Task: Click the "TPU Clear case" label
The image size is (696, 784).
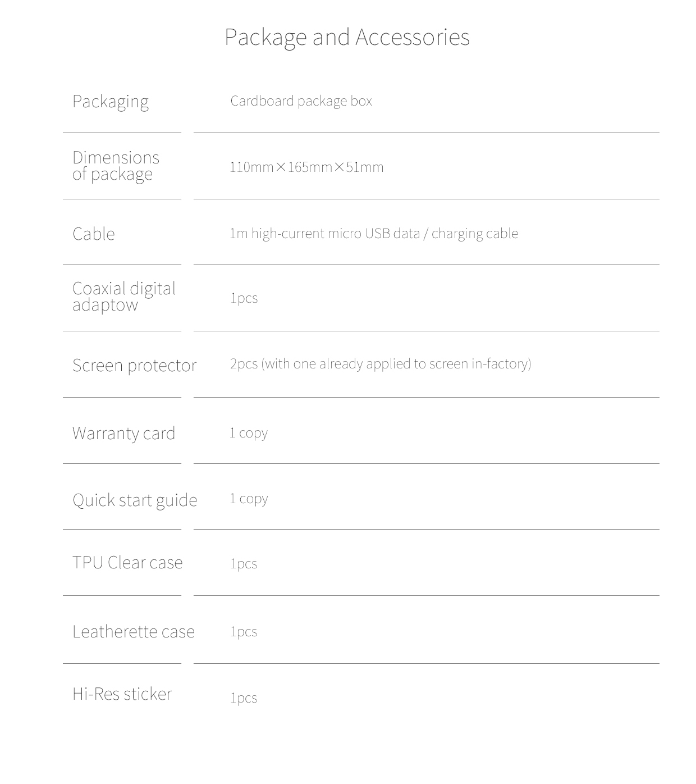Action: click(127, 563)
